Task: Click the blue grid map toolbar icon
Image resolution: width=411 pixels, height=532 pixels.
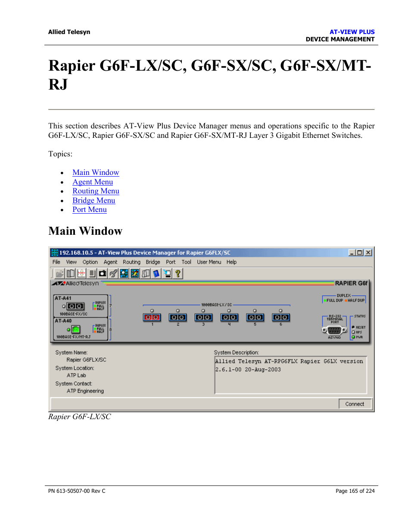Action: pos(124,274)
